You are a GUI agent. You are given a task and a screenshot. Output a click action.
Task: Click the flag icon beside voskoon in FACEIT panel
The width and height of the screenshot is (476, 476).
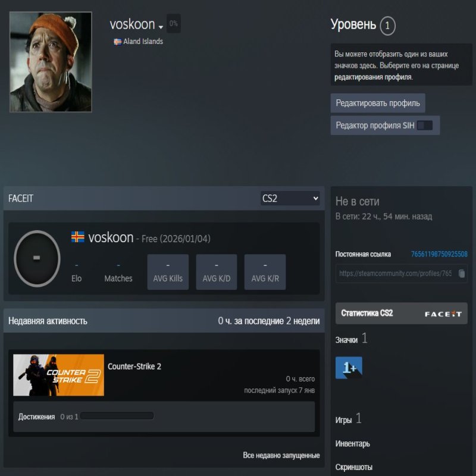tap(77, 237)
